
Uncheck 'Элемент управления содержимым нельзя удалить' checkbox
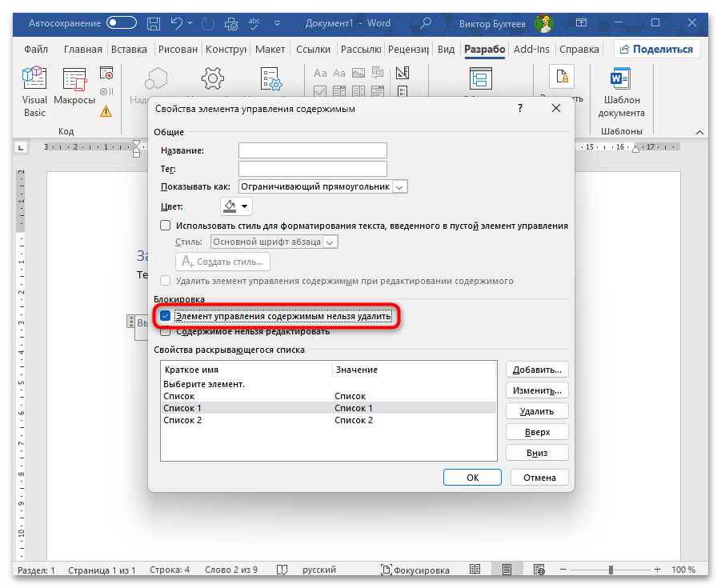pos(166,316)
